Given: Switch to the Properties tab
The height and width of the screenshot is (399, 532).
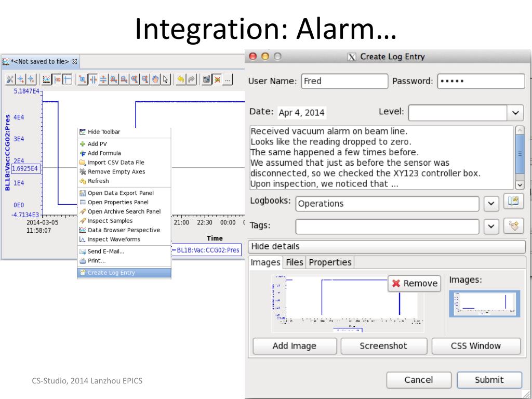Looking at the screenshot, I should [x=330, y=262].
